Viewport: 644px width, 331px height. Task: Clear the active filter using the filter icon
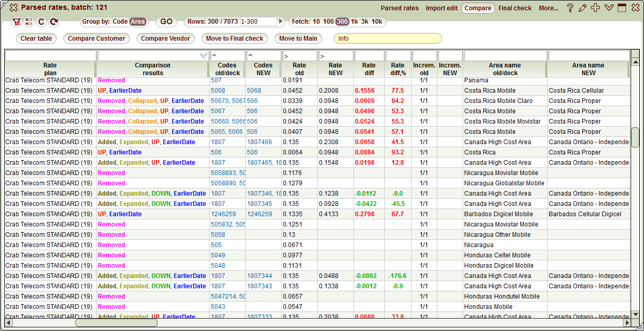point(16,22)
